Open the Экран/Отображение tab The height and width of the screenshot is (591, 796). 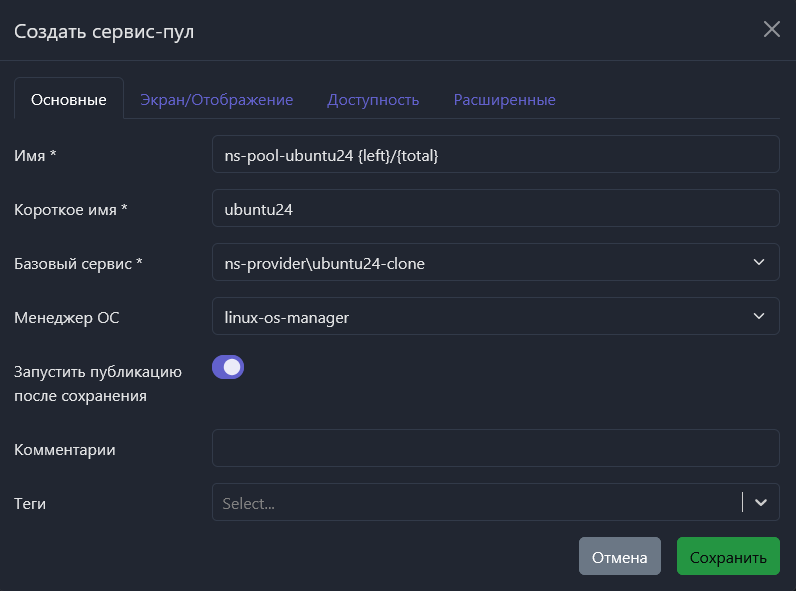216,100
